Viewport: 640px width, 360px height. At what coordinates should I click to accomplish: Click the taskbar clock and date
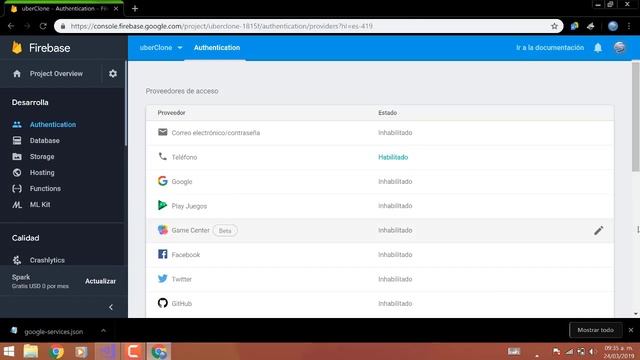618,352
